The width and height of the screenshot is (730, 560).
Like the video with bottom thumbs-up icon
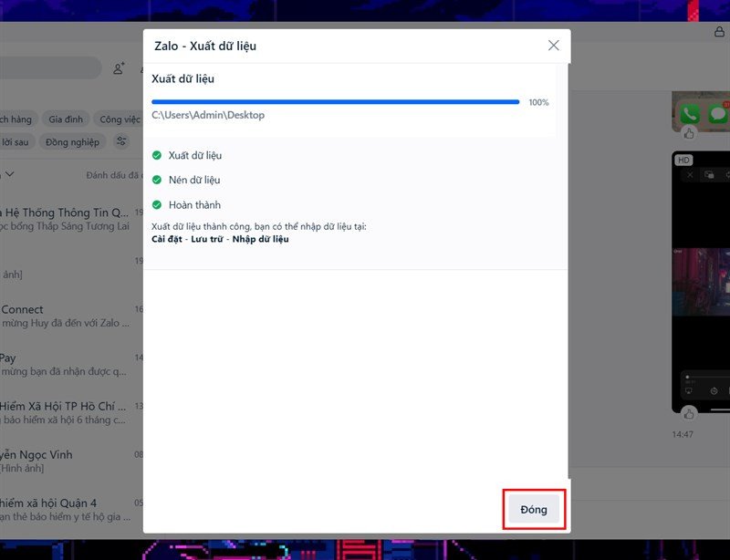pos(689,413)
